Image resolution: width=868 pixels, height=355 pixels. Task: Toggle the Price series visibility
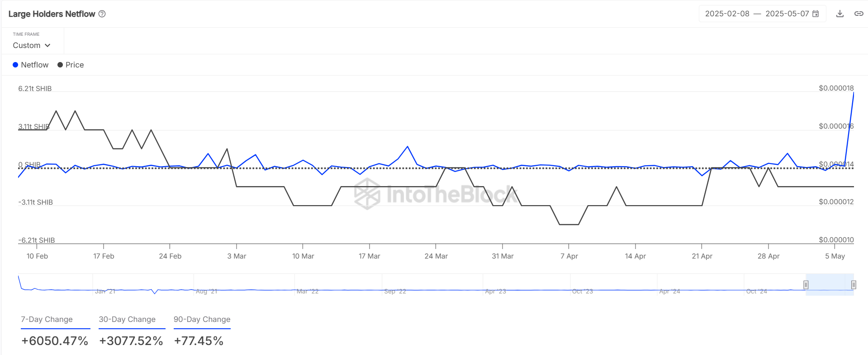[75, 65]
